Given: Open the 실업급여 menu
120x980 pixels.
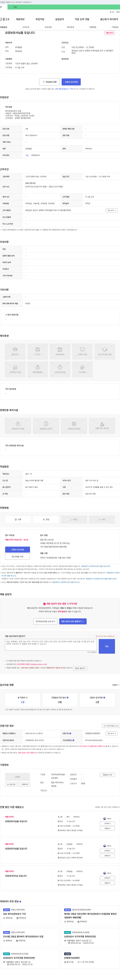Looking at the screenshot, I should [x=60, y=19].
